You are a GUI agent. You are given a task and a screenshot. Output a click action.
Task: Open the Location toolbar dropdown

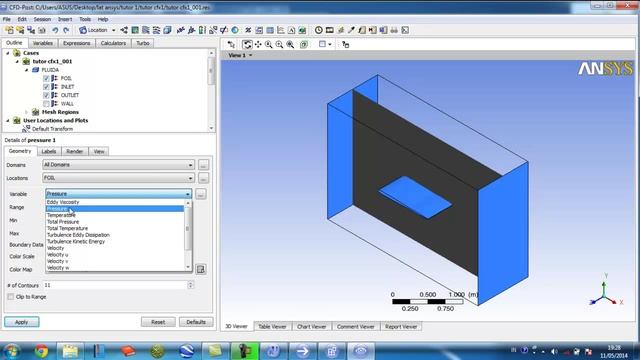click(113, 30)
